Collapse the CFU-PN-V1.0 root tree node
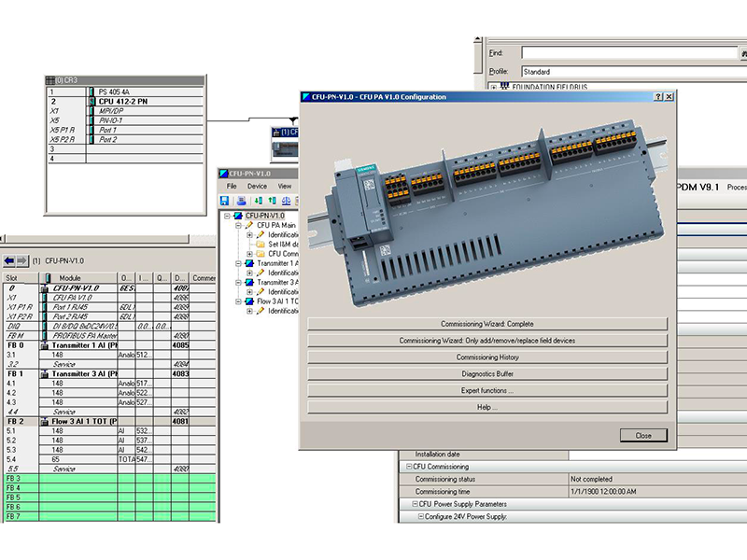 (x=227, y=216)
